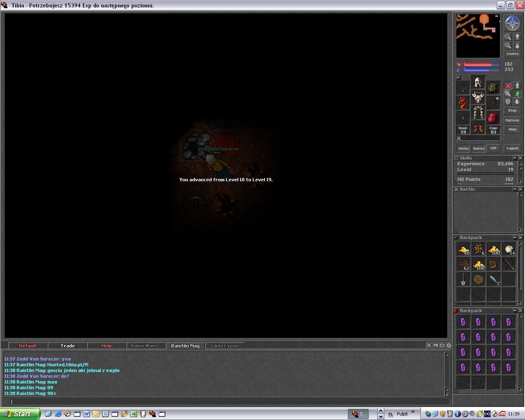Open the Glida Cypax chat tab
Screen dimensions: 525x420
pos(225,346)
